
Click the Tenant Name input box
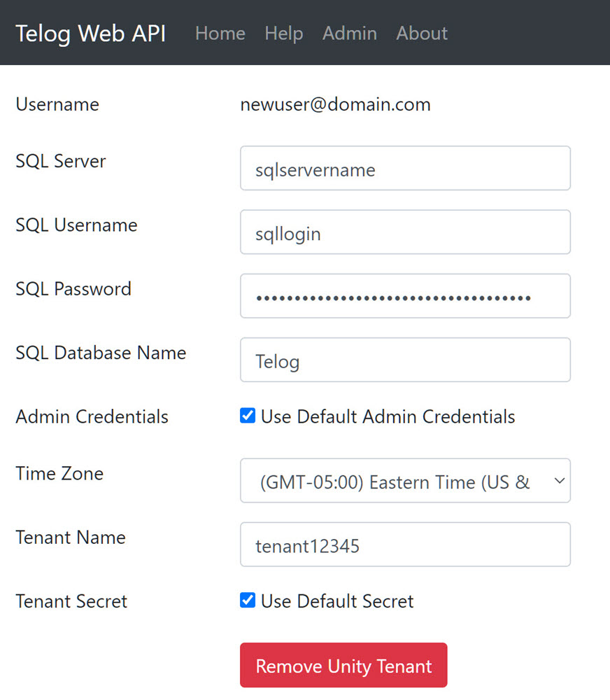pyautogui.click(x=405, y=545)
